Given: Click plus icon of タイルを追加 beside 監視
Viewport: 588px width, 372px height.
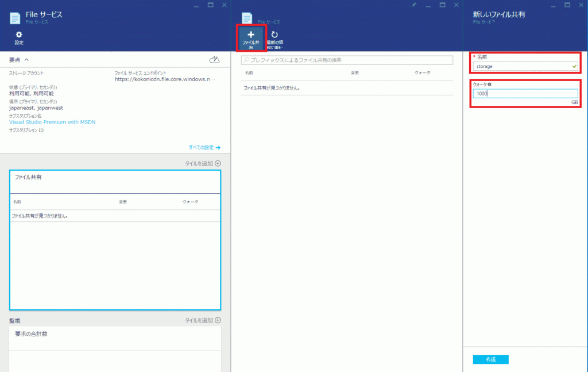Looking at the screenshot, I should tap(218, 320).
